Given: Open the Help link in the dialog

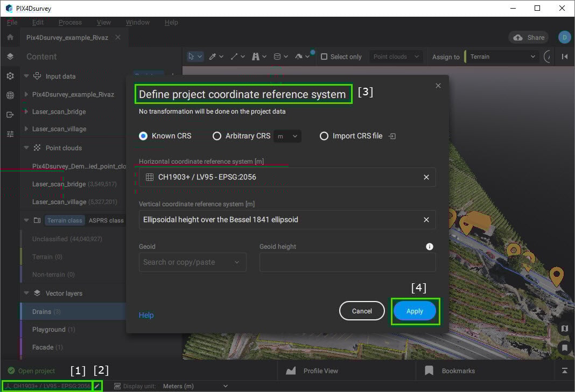Looking at the screenshot, I should [x=146, y=315].
